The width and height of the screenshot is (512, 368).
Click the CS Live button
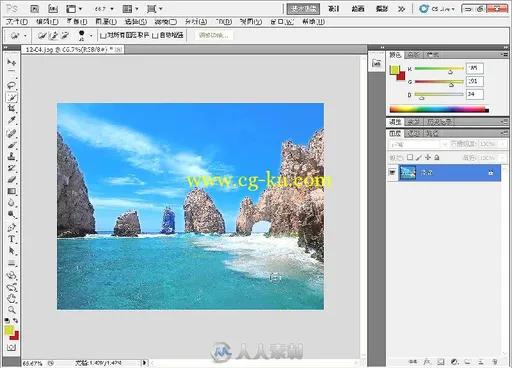[x=437, y=9]
